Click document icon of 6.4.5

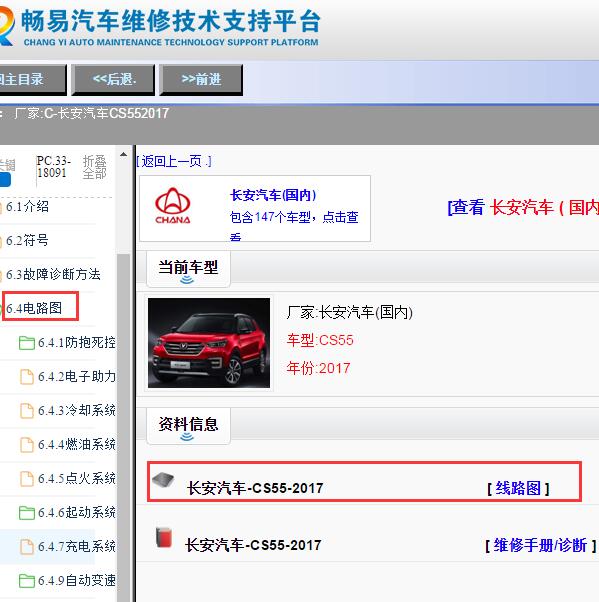tap(26, 478)
